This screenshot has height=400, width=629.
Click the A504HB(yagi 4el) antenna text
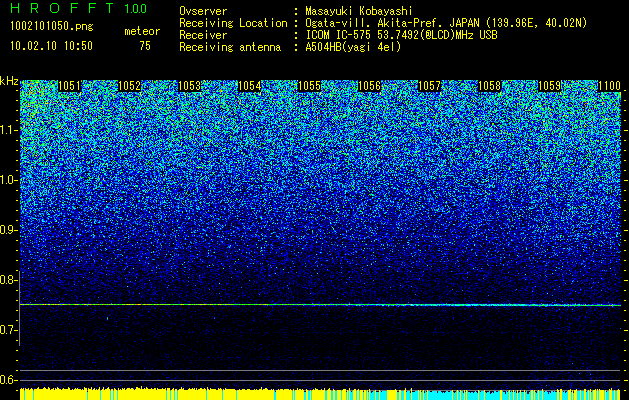pyautogui.click(x=353, y=47)
